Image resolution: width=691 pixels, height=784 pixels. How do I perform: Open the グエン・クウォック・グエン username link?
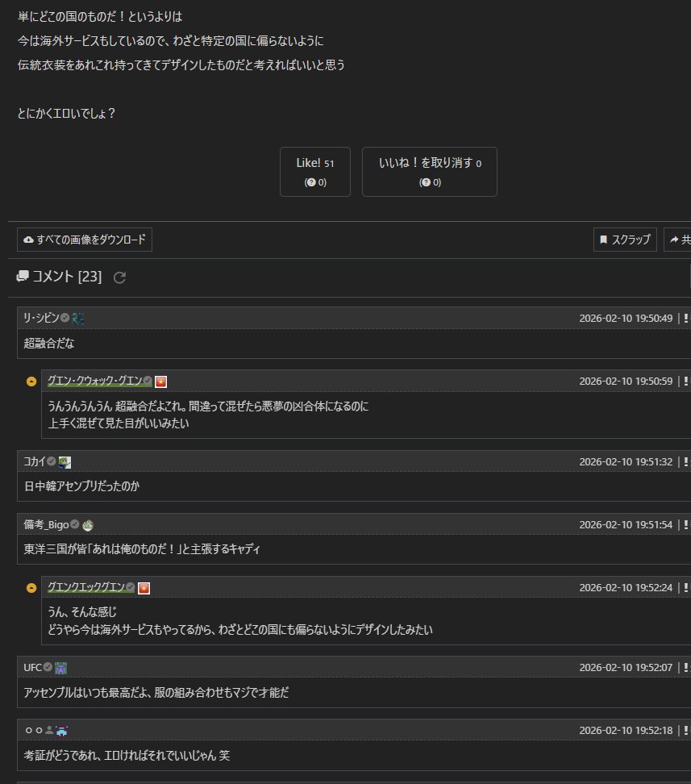(x=94, y=381)
